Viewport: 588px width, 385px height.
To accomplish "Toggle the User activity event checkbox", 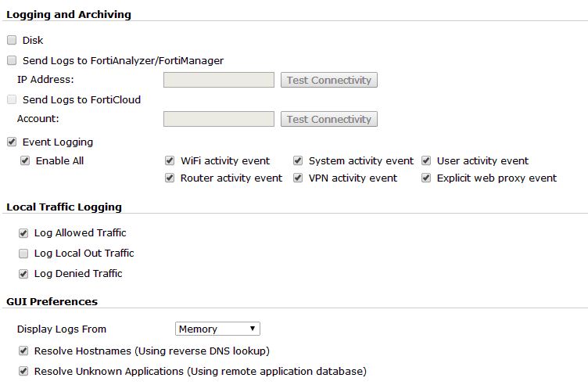I will click(426, 160).
